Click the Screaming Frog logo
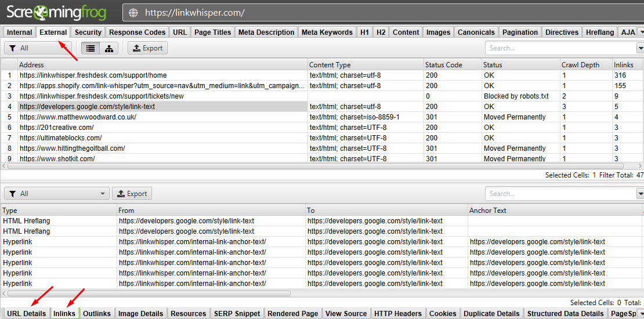 click(x=56, y=12)
